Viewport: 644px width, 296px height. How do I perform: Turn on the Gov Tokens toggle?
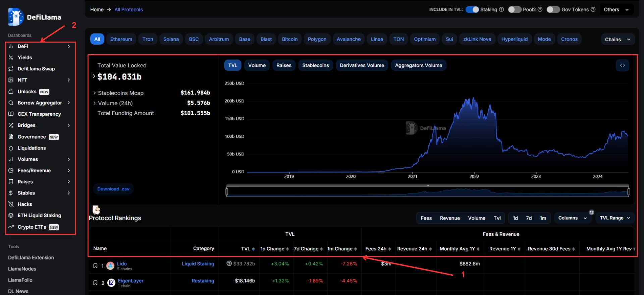tap(553, 10)
